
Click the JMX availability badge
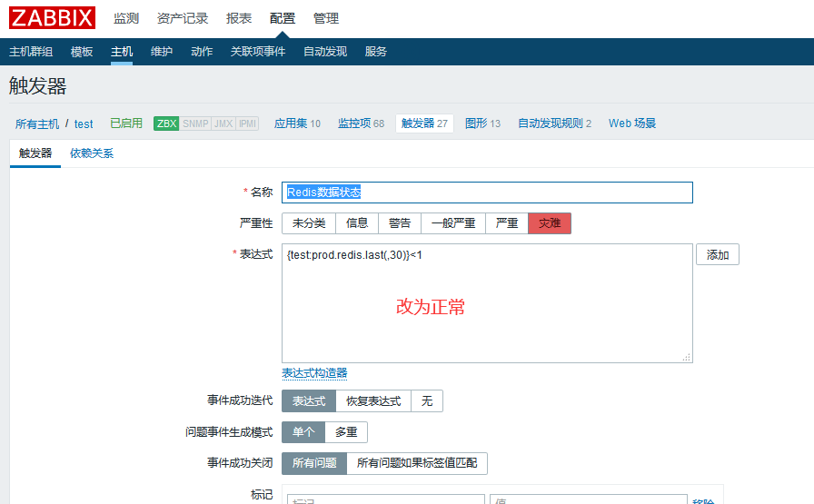(x=223, y=124)
